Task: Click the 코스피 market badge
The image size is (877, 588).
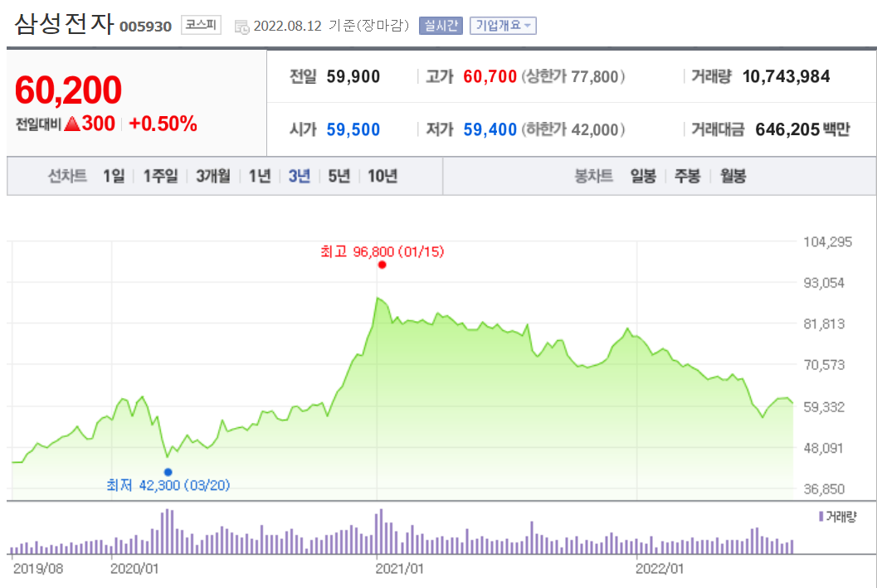Action: 201,24
